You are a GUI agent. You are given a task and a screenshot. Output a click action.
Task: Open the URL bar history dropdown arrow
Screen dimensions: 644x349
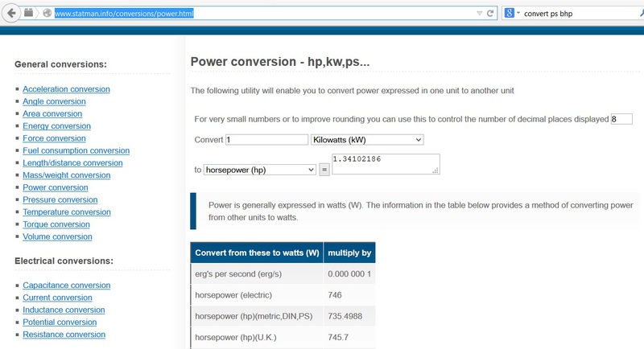479,14
